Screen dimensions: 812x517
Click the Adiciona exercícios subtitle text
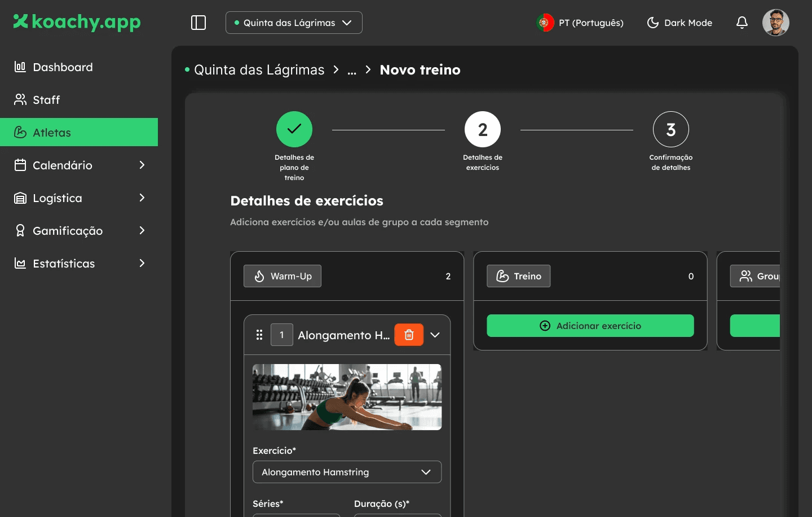pyautogui.click(x=359, y=222)
